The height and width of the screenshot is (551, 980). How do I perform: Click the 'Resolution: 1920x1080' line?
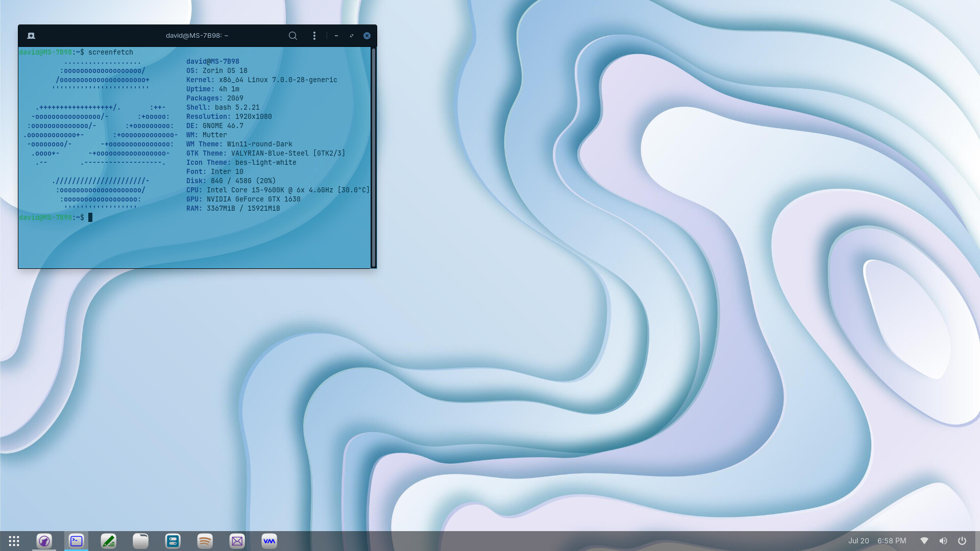[229, 117]
